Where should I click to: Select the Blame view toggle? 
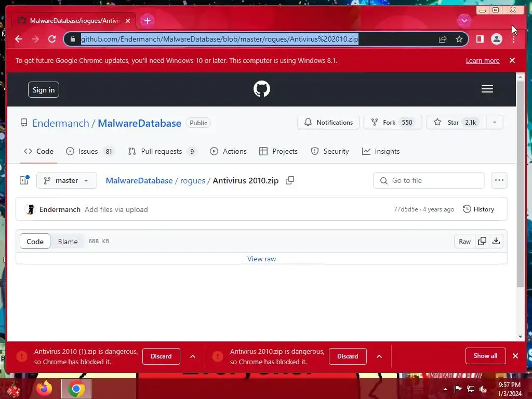68,241
